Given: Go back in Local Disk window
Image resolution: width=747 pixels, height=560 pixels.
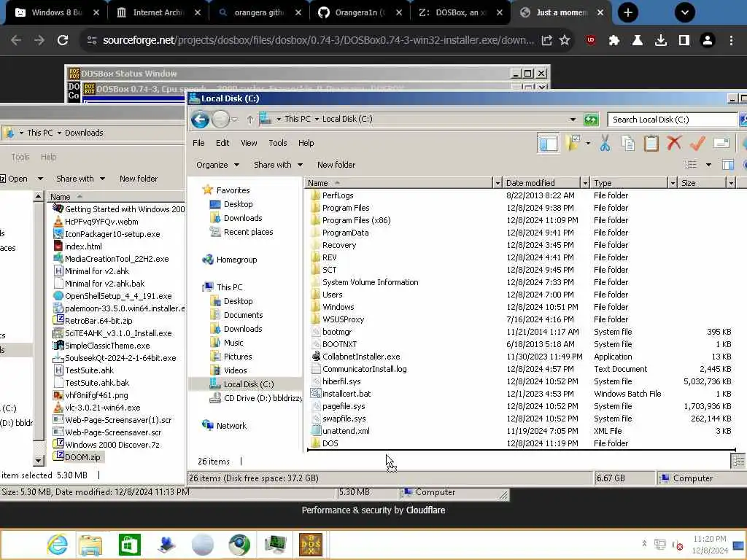Looking at the screenshot, I should [200, 119].
